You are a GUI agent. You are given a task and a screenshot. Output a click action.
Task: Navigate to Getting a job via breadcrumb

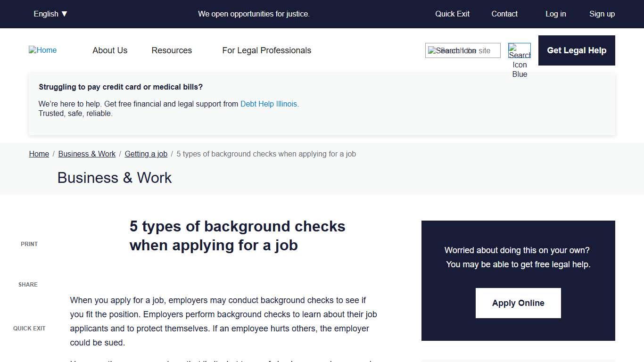click(146, 154)
